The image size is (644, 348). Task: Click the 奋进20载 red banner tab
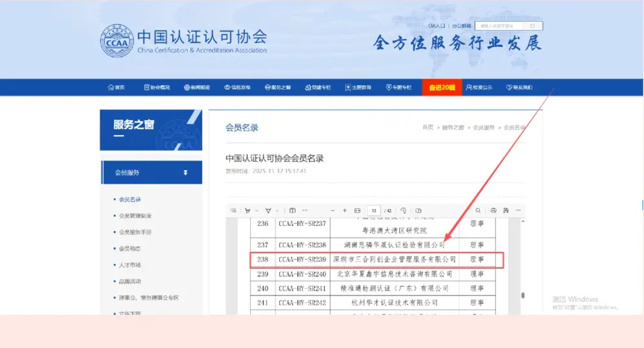442,87
